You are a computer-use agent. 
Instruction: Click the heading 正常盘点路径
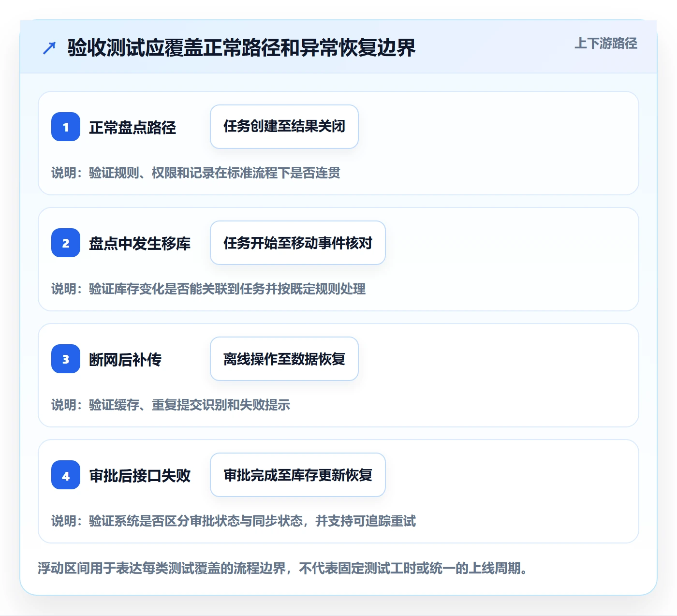coord(132,128)
